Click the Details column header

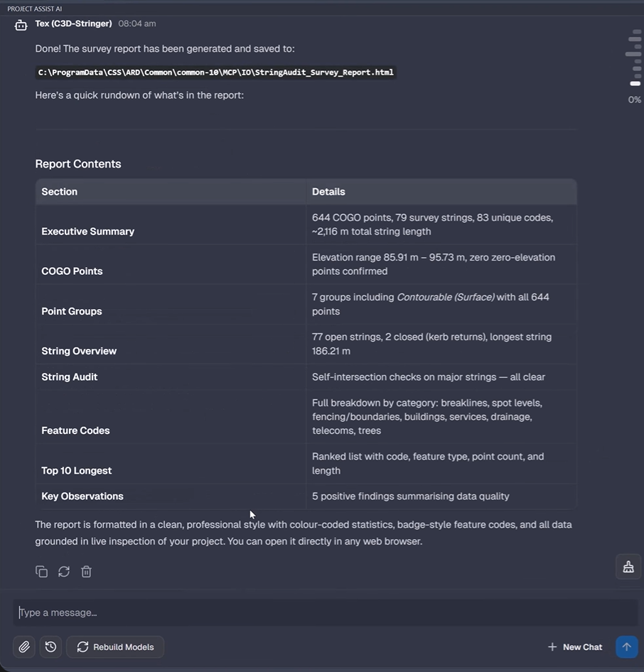(328, 192)
